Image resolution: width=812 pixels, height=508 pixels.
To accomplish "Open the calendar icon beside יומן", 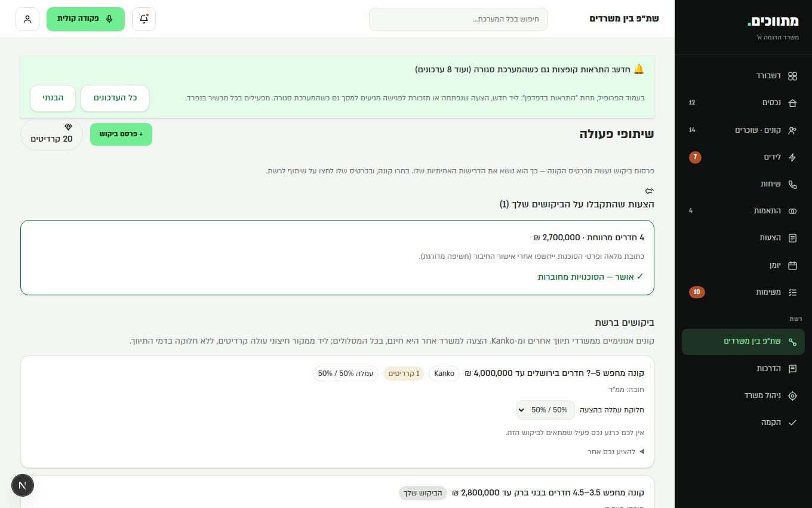I will (x=792, y=265).
